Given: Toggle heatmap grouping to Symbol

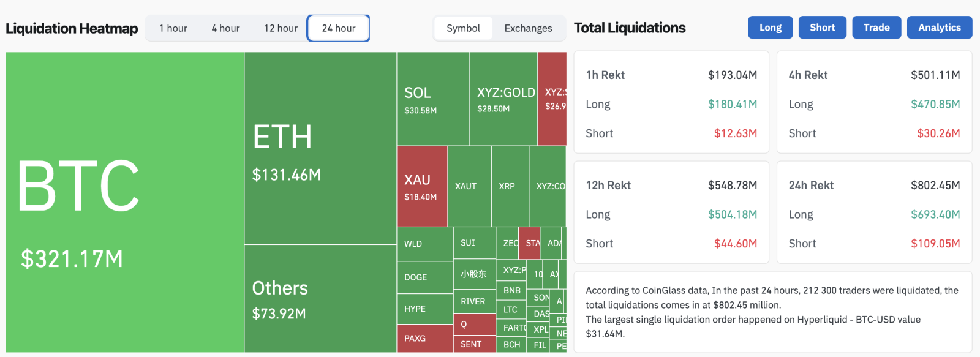Looking at the screenshot, I should pyautogui.click(x=463, y=28).
